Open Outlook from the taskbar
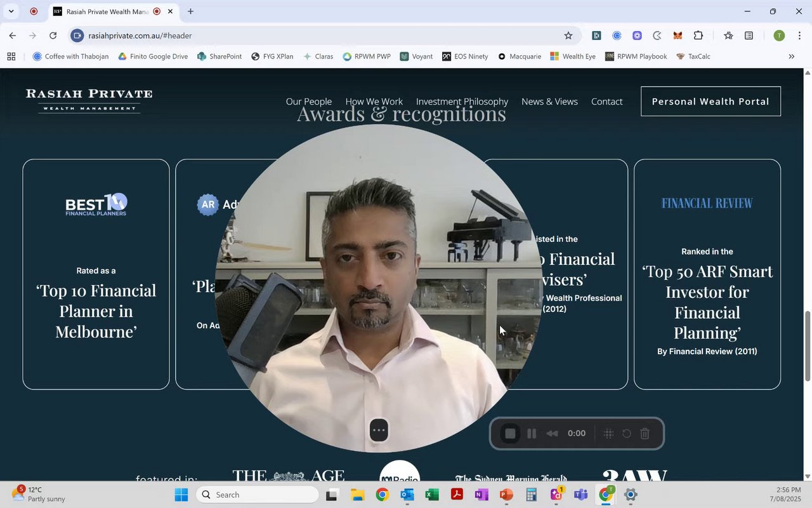Image resolution: width=812 pixels, height=508 pixels. tap(407, 495)
